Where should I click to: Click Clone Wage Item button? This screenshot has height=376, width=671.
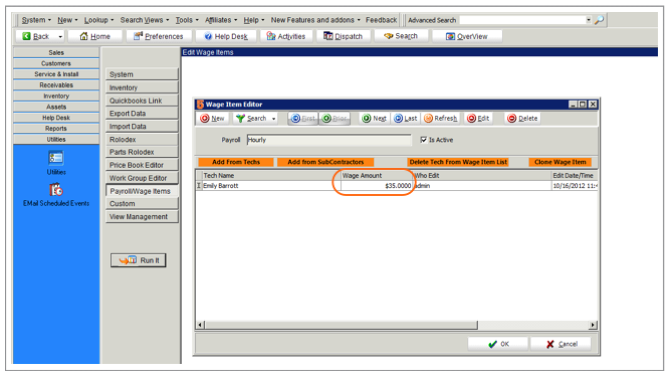tap(560, 162)
